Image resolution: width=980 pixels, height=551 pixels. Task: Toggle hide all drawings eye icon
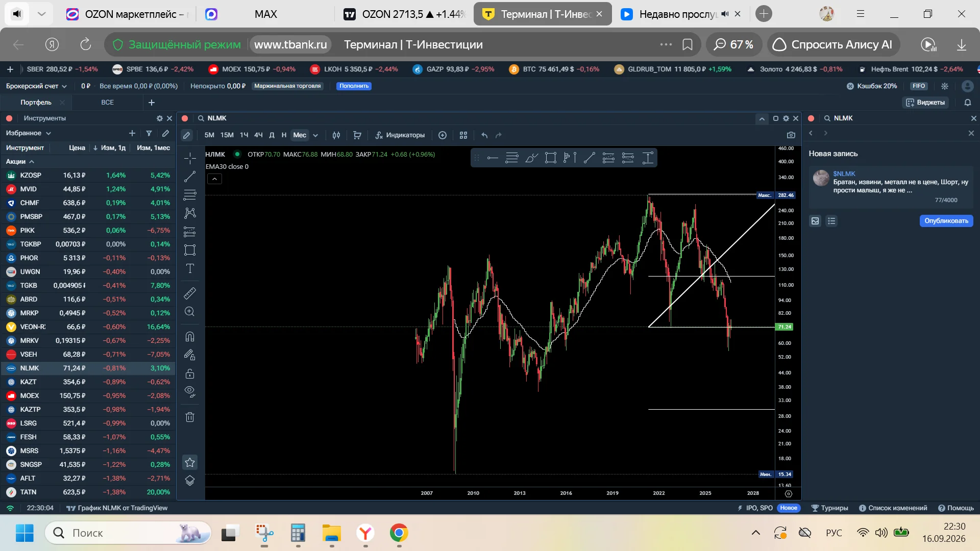[x=190, y=392]
